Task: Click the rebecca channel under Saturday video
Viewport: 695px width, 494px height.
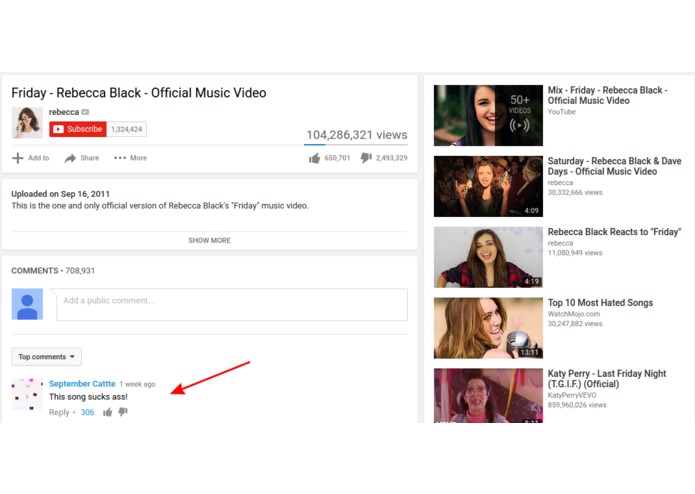Action: pos(560,183)
